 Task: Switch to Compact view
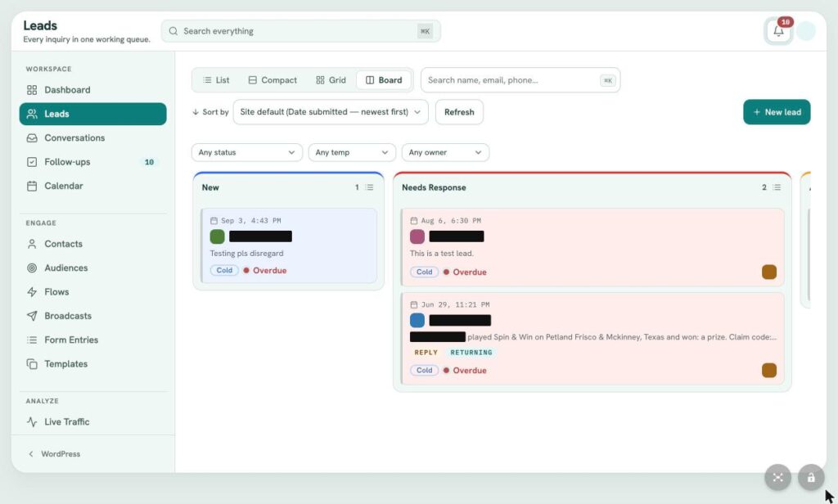273,80
